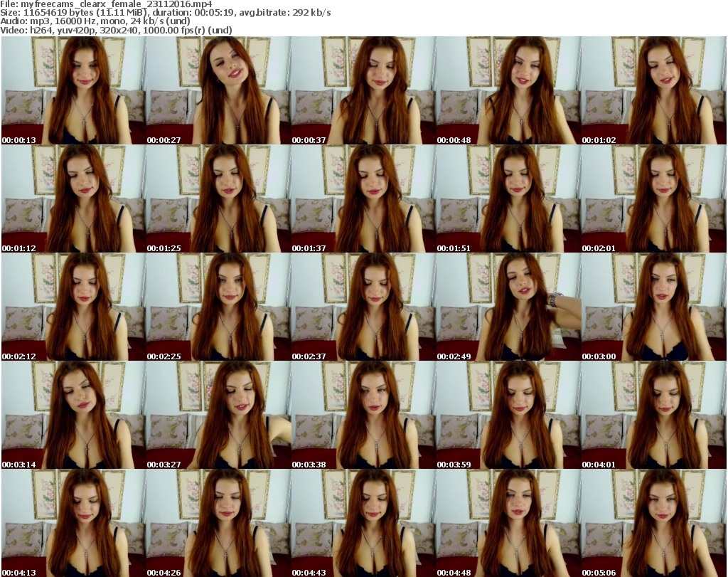Select the thumbnail frame at 00:04:13
728x577 pixels.
[x=73, y=523]
